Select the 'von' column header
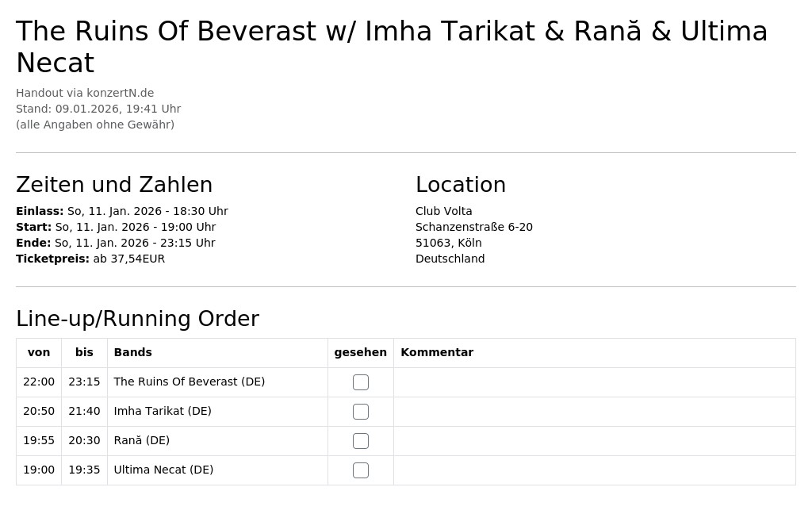 tap(39, 352)
